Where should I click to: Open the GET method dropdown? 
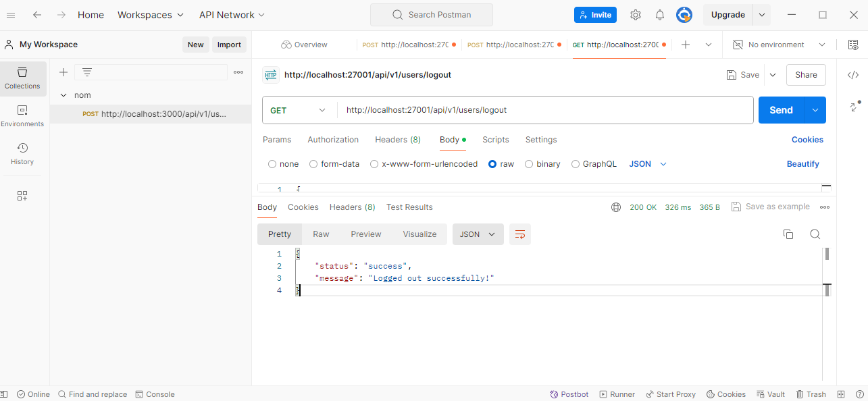click(x=299, y=110)
